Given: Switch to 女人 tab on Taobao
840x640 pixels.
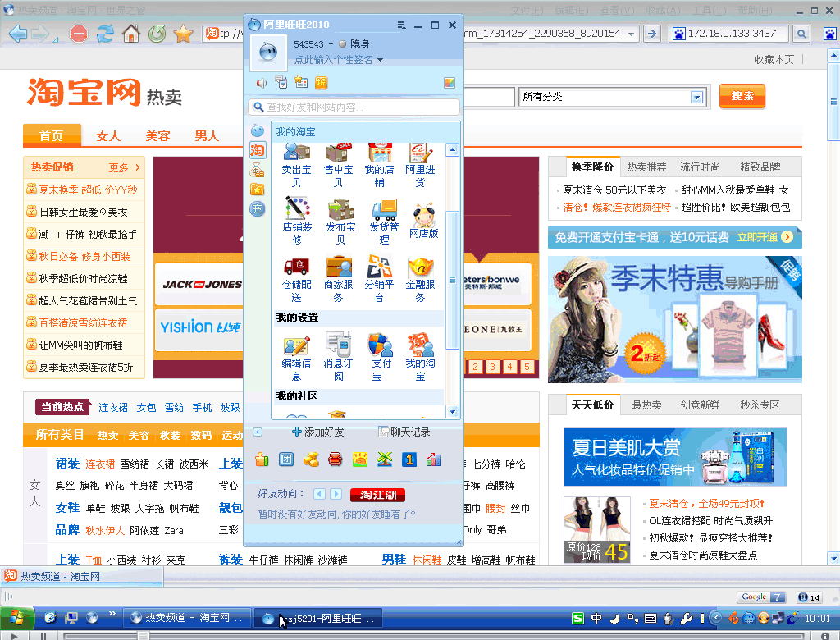Looking at the screenshot, I should (108, 136).
